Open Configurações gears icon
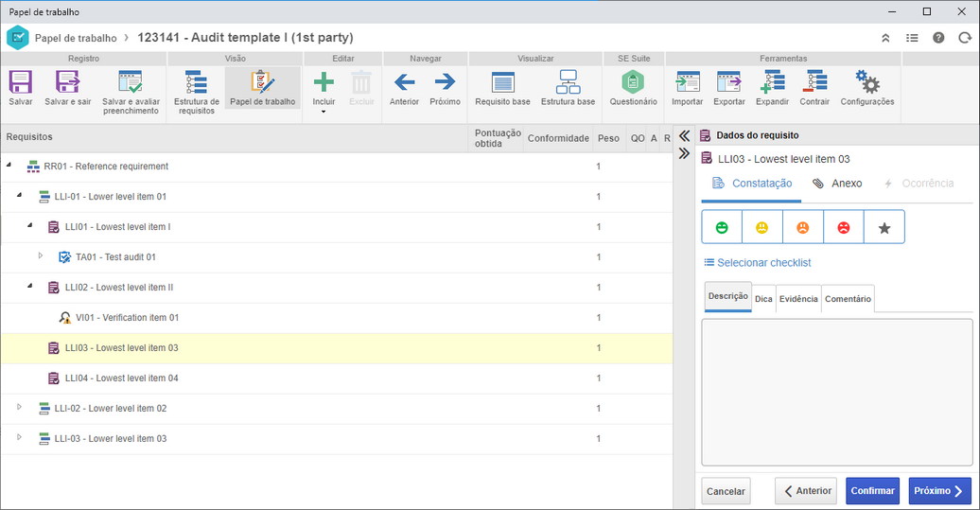 click(866, 82)
